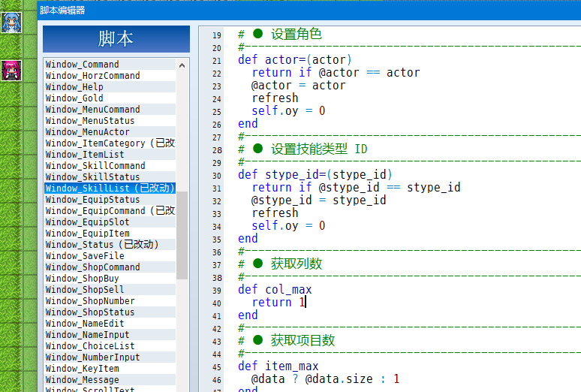The image size is (581, 392).
Task: Select the Window_MenuCommand script
Action: tap(110, 110)
